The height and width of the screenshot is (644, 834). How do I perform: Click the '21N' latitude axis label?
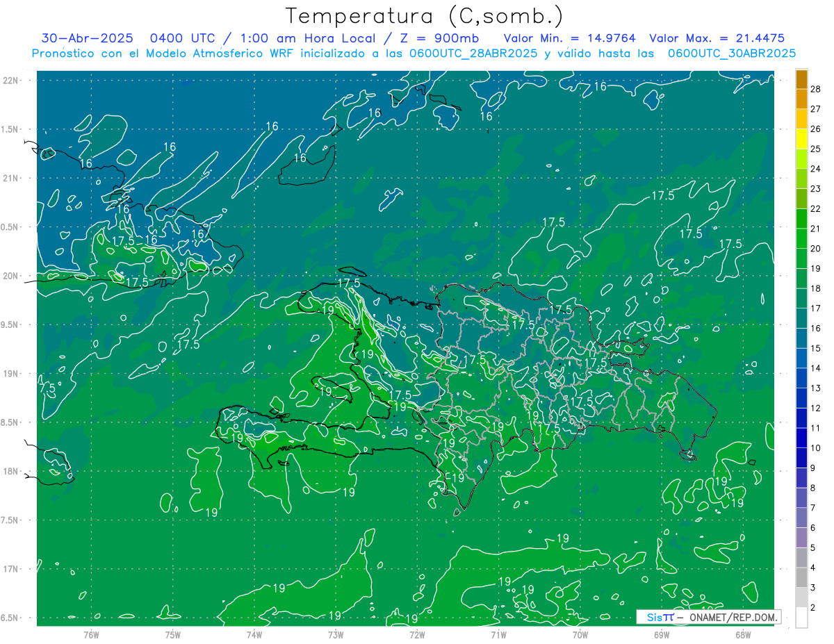click(10, 178)
